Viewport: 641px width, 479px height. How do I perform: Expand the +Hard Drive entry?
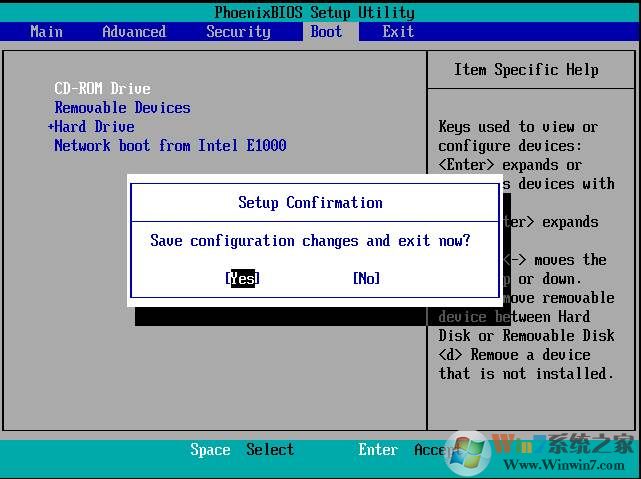(91, 126)
